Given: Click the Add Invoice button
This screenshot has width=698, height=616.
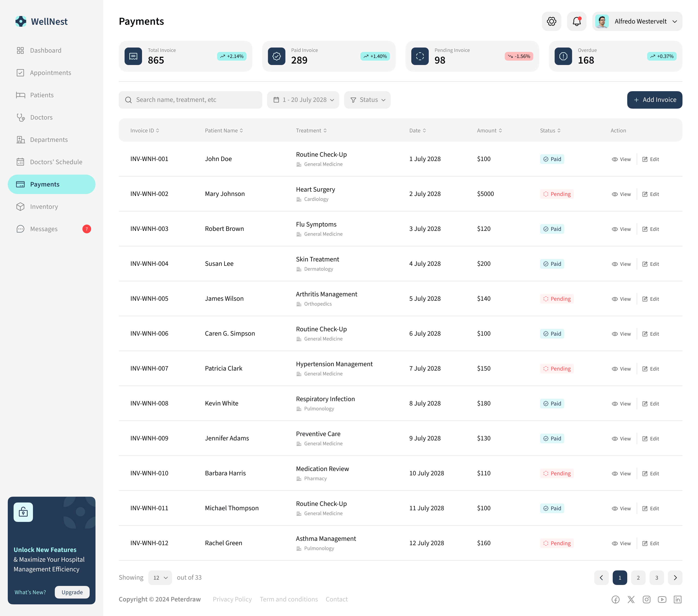Looking at the screenshot, I should coord(654,100).
